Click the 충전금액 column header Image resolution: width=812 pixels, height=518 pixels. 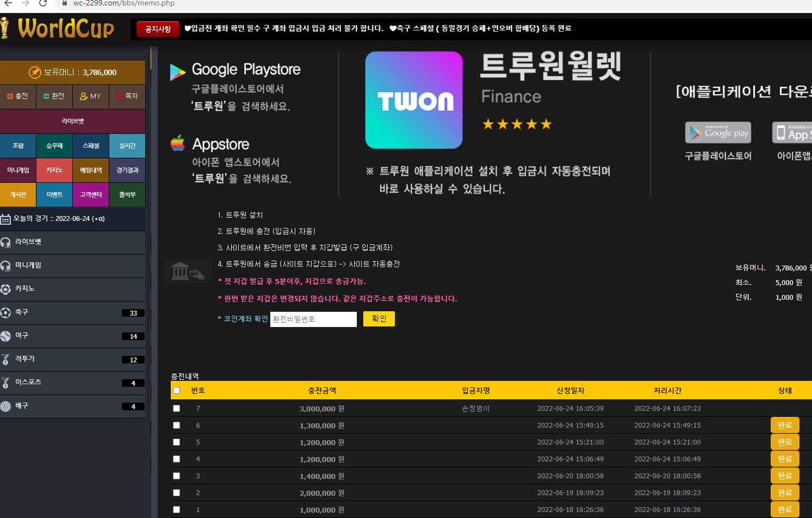(x=322, y=391)
